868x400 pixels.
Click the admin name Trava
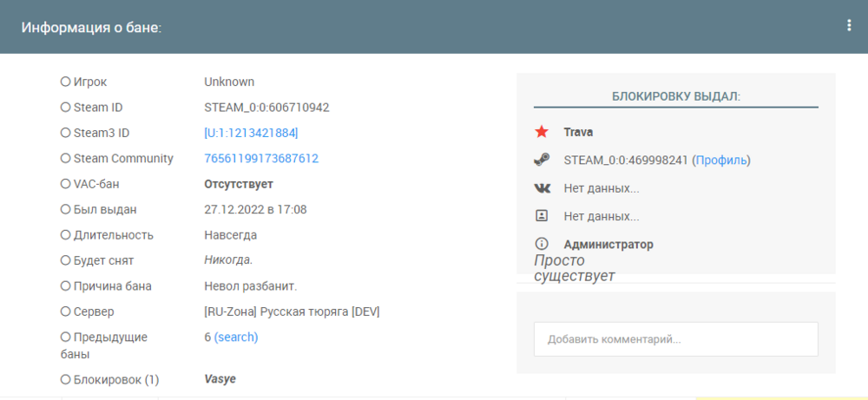point(578,133)
